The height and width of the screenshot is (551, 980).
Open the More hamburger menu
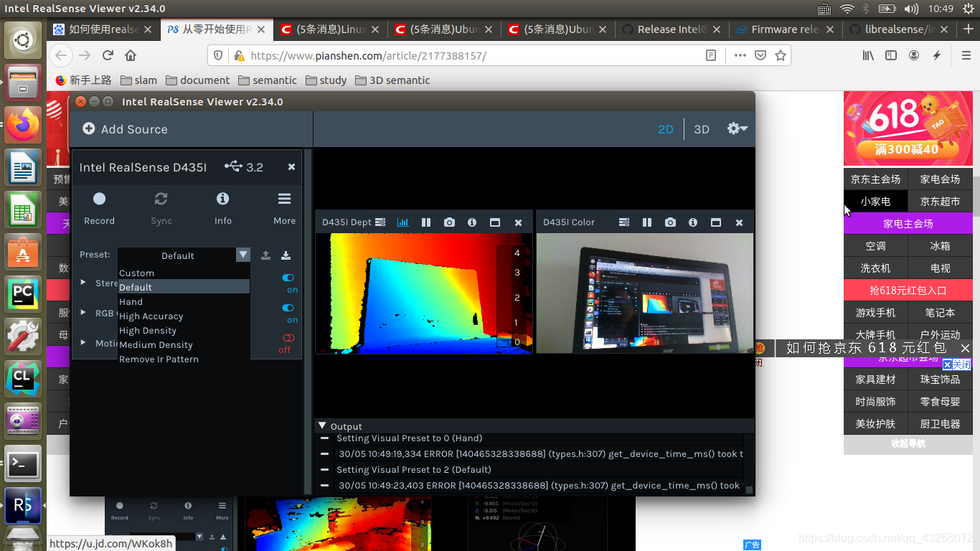coord(285,199)
